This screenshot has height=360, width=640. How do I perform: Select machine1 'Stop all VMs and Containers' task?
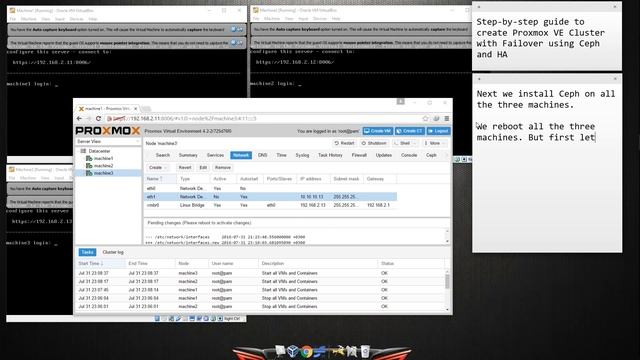[x=260, y=298]
